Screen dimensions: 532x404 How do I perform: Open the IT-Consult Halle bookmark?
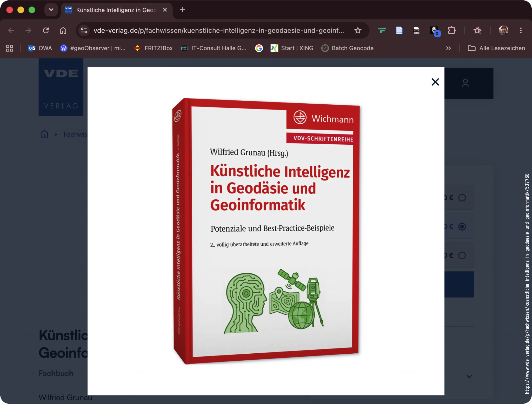214,48
